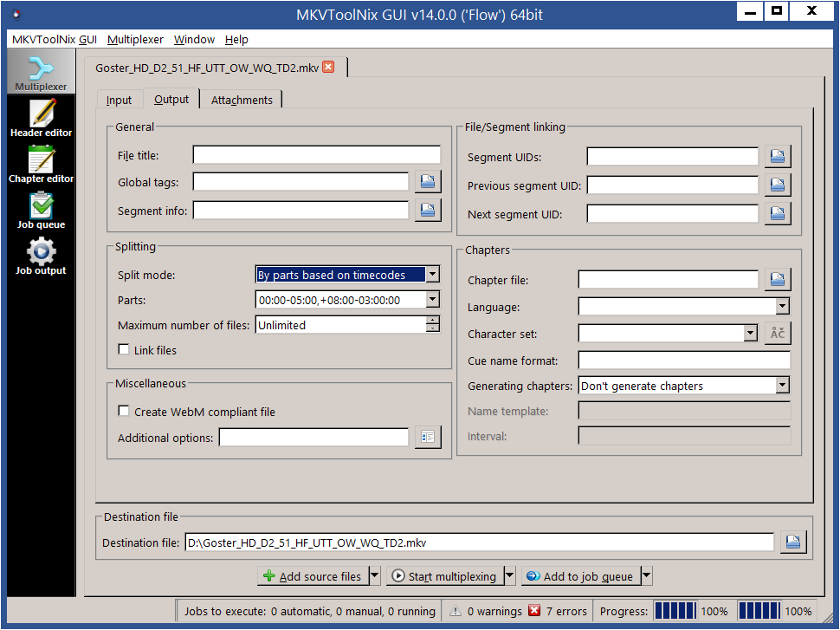This screenshot has width=840, height=630.
Task: Click the Segment UIDs input field
Action: (673, 157)
